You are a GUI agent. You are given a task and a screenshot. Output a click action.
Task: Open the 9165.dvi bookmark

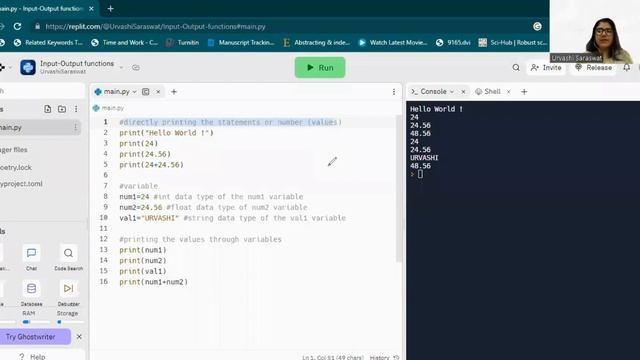point(453,42)
